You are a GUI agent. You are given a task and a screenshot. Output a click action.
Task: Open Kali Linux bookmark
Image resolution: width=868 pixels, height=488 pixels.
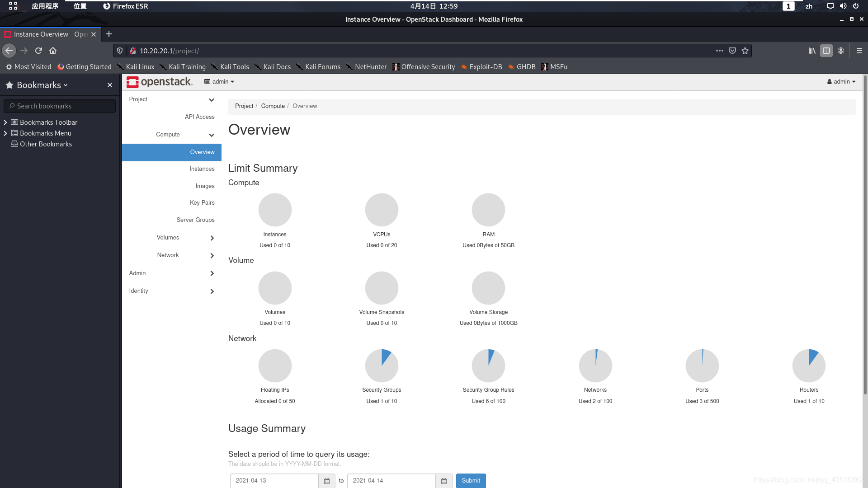tap(136, 67)
